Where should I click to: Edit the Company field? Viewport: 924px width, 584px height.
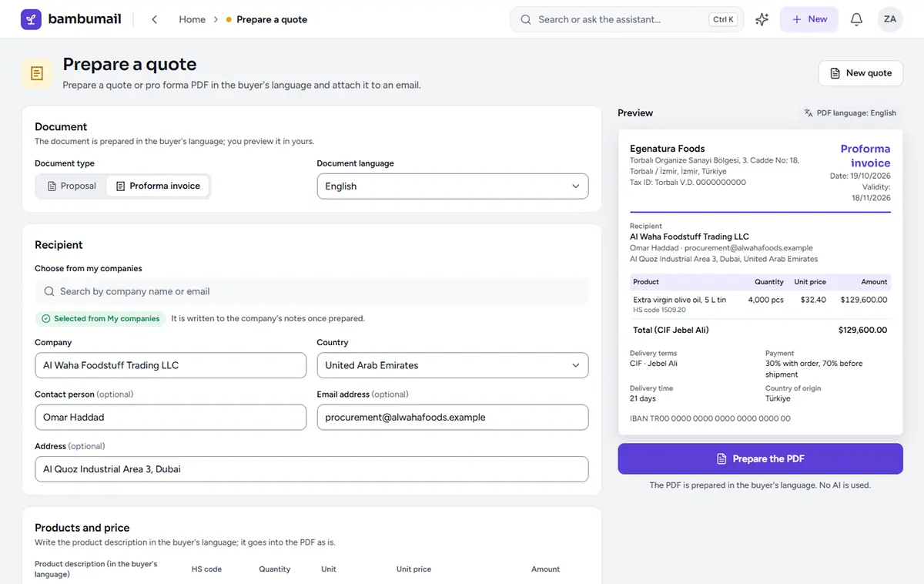170,365
